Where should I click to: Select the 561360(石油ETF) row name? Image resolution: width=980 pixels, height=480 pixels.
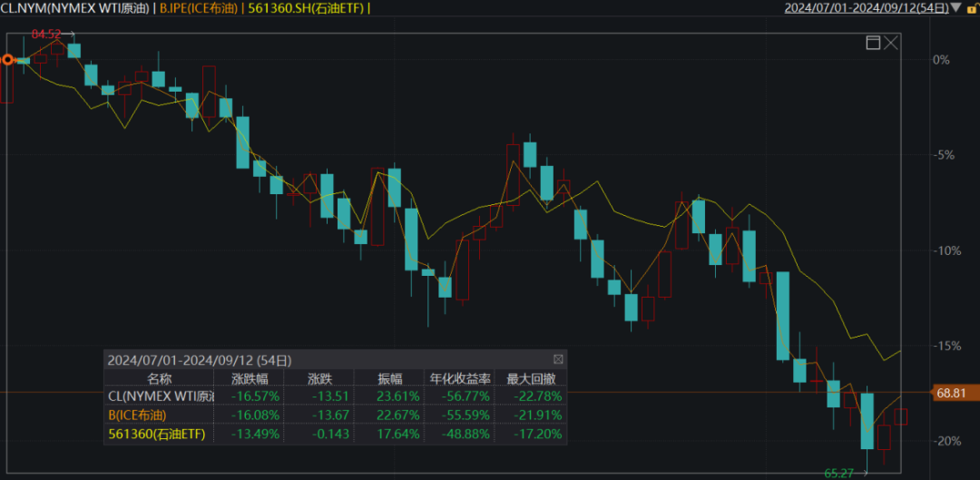pyautogui.click(x=157, y=434)
